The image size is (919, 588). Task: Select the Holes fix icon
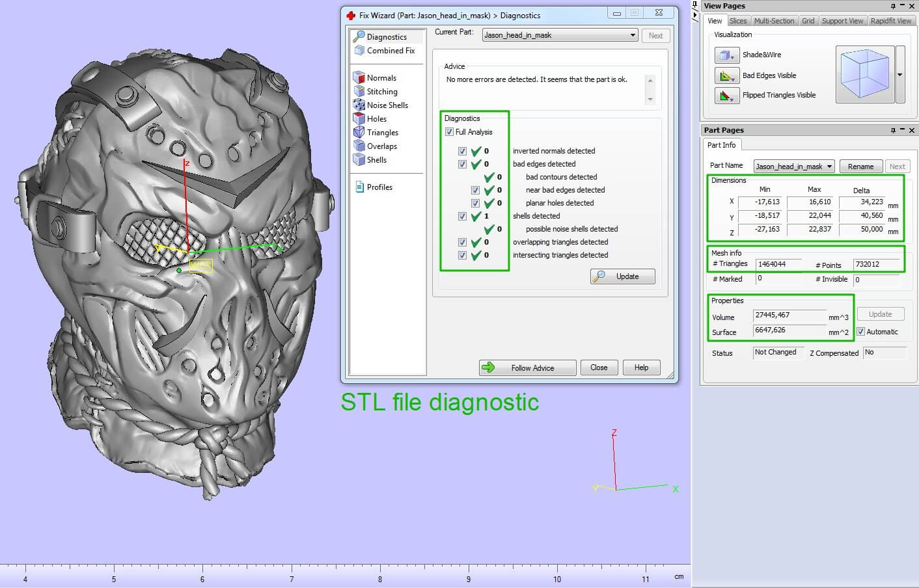click(x=359, y=118)
